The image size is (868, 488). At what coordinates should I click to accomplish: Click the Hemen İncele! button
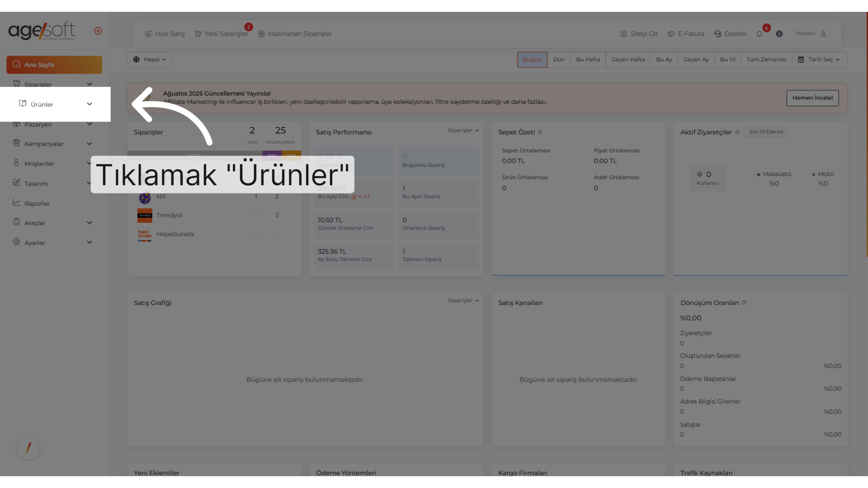(x=812, y=98)
